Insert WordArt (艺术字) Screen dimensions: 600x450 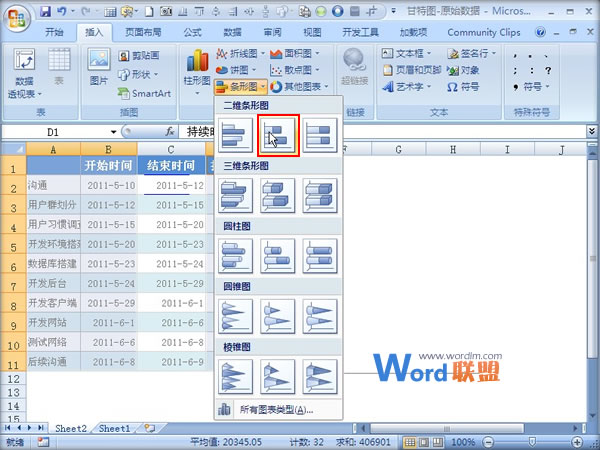coord(407,87)
